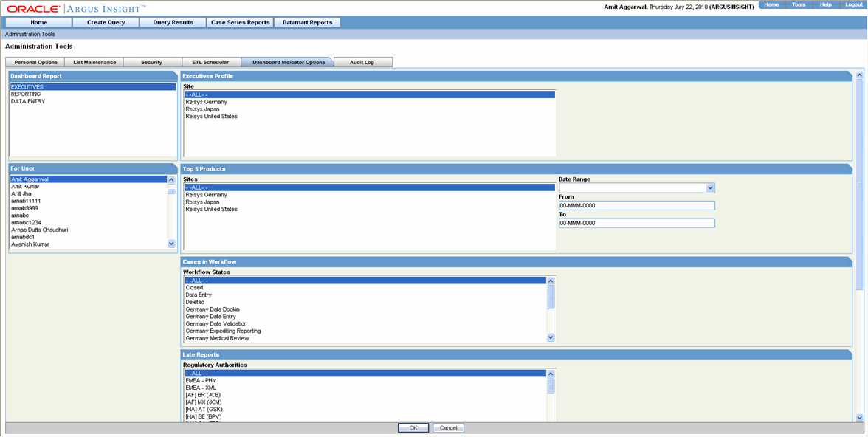The width and height of the screenshot is (868, 437).
Task: Switch to the ETL Scheduler tab
Action: coord(210,62)
